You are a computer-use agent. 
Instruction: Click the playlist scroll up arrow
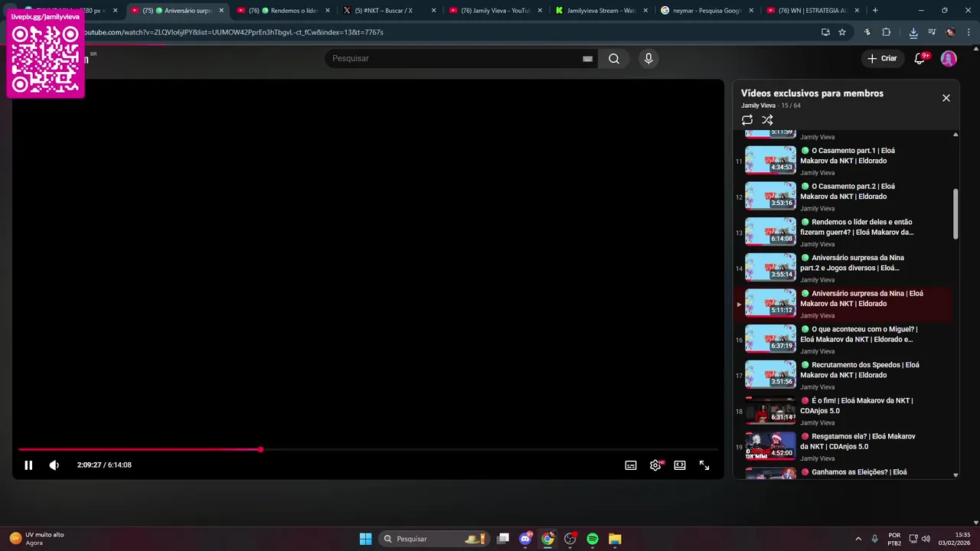[x=955, y=135]
